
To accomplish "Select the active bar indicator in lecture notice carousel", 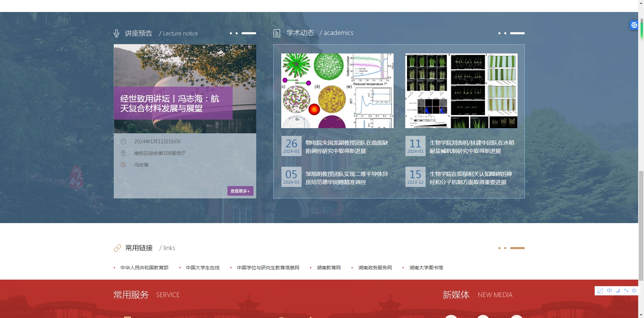I will (x=249, y=33).
